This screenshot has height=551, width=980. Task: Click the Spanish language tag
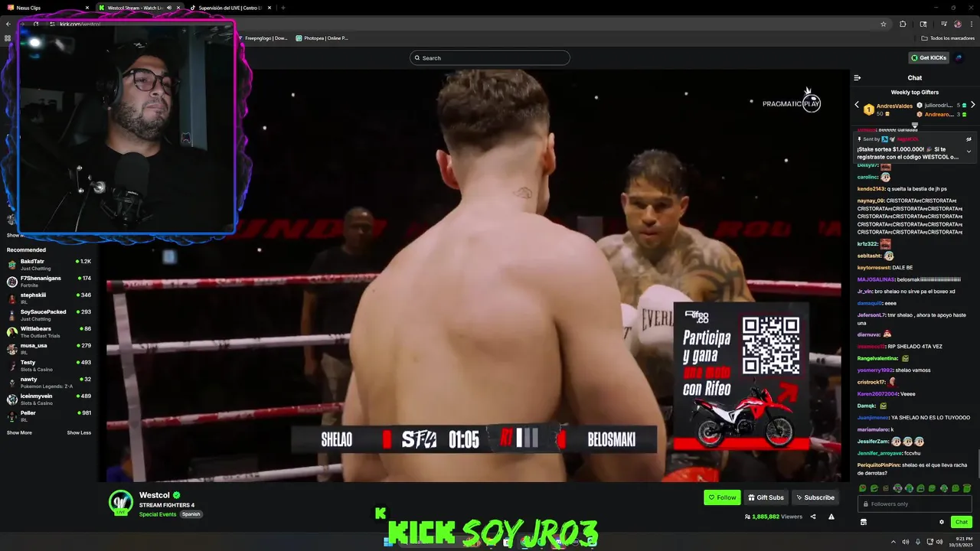point(191,514)
